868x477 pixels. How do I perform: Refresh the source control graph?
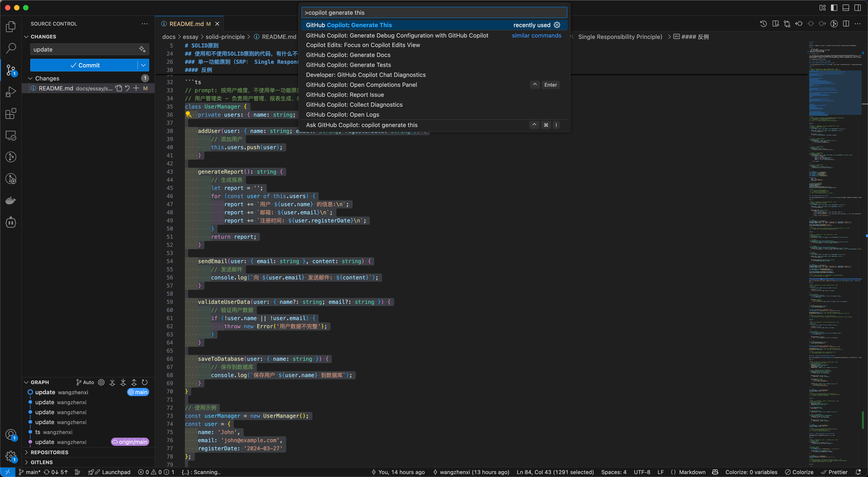(145, 382)
